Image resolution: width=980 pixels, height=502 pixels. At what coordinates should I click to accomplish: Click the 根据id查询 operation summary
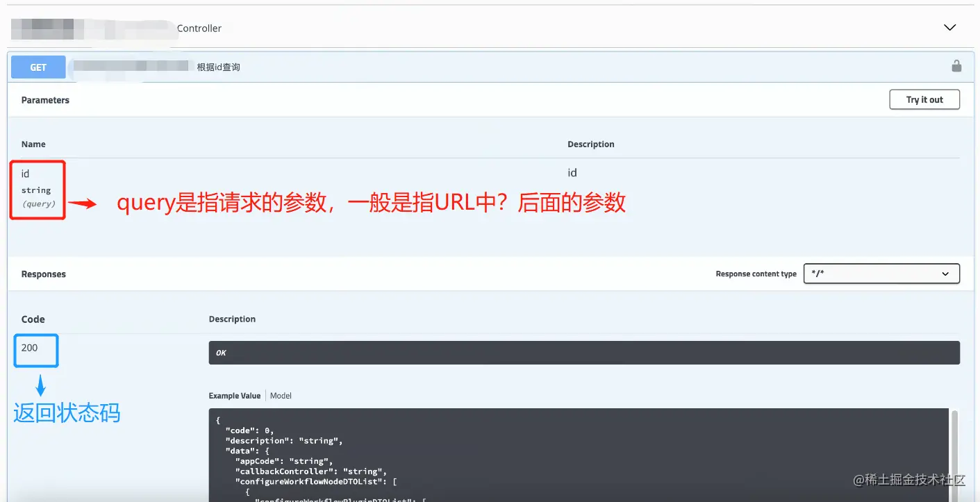(x=218, y=67)
